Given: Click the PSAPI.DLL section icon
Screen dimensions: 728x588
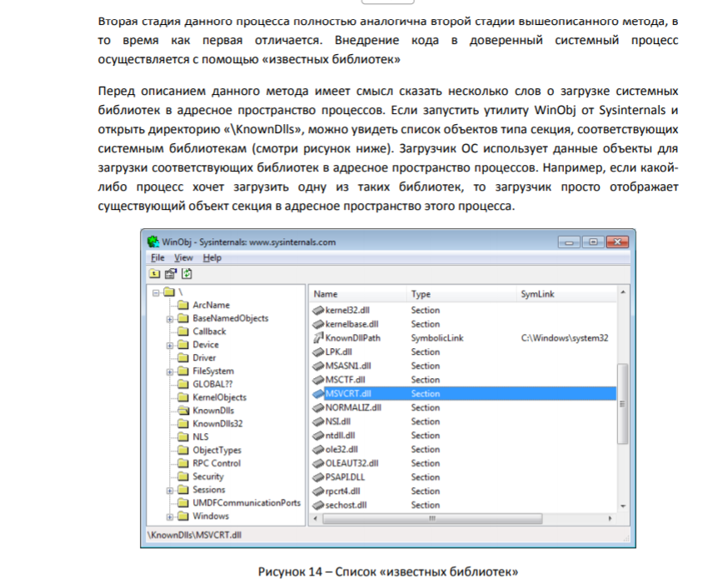Looking at the screenshot, I should tap(318, 477).
